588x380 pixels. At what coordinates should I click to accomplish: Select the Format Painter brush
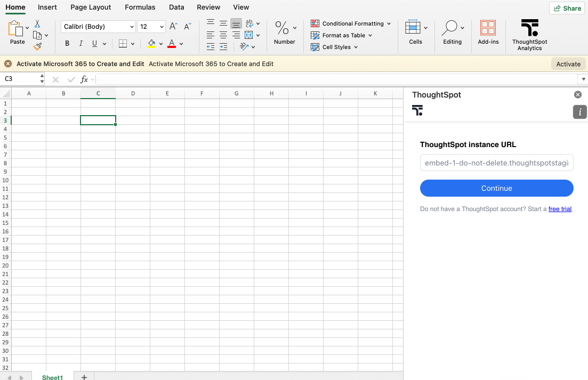click(37, 46)
